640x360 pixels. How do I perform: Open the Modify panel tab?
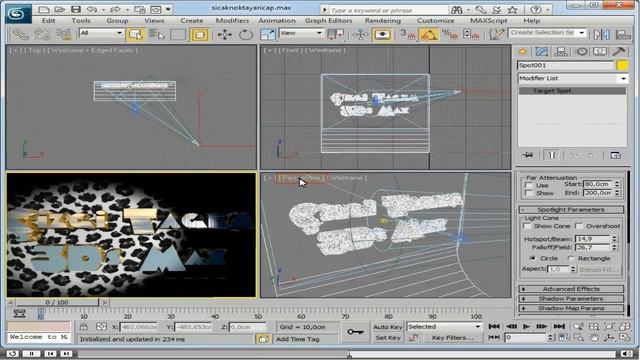pos(542,52)
